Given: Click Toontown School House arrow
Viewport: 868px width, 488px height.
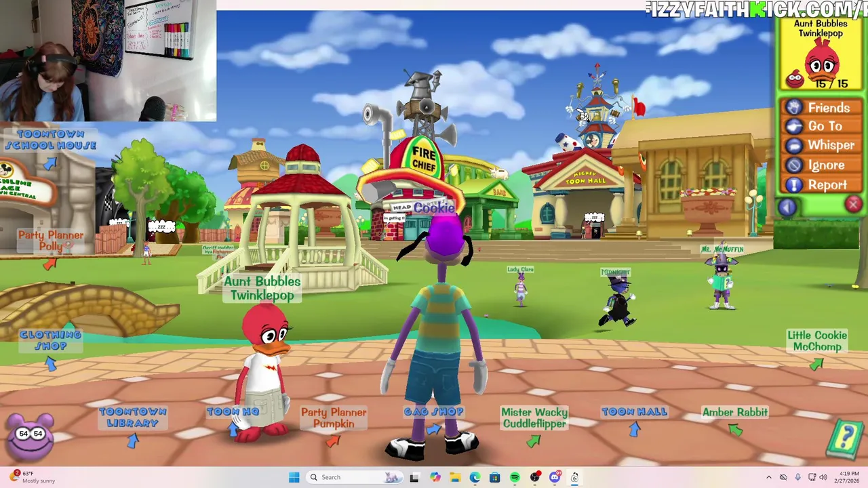Looking at the screenshot, I should pos(50,163).
